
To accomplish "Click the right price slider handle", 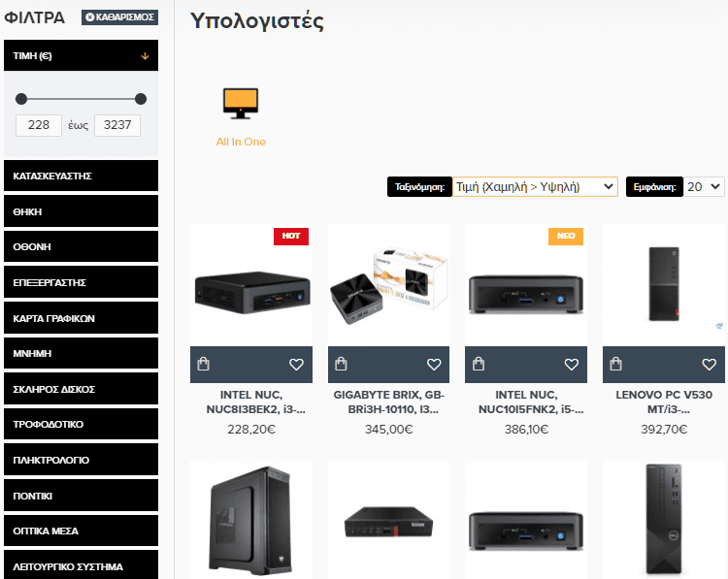I will click(x=141, y=99).
